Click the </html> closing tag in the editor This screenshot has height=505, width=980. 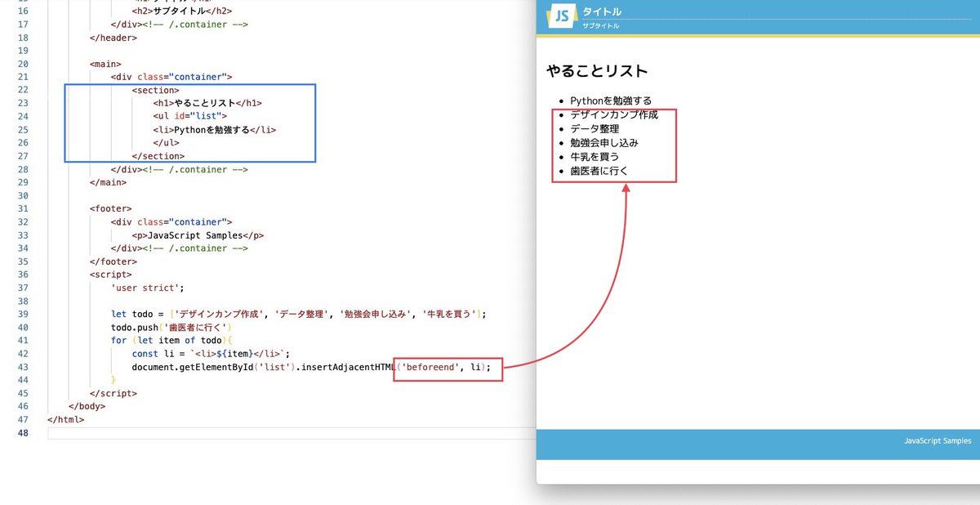pyautogui.click(x=65, y=419)
